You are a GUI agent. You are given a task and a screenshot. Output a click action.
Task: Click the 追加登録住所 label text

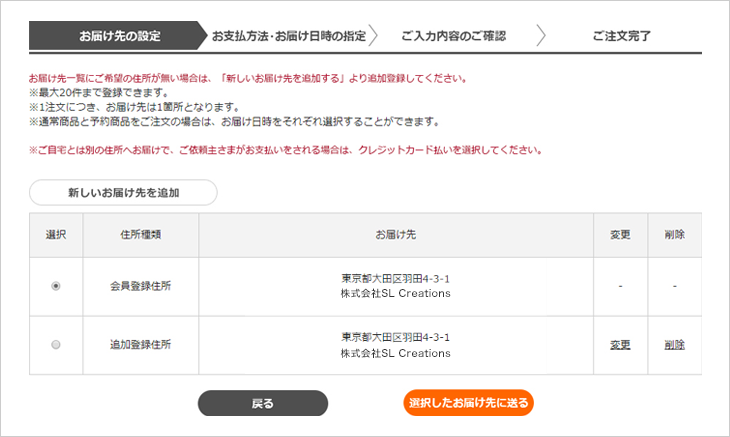point(140,345)
